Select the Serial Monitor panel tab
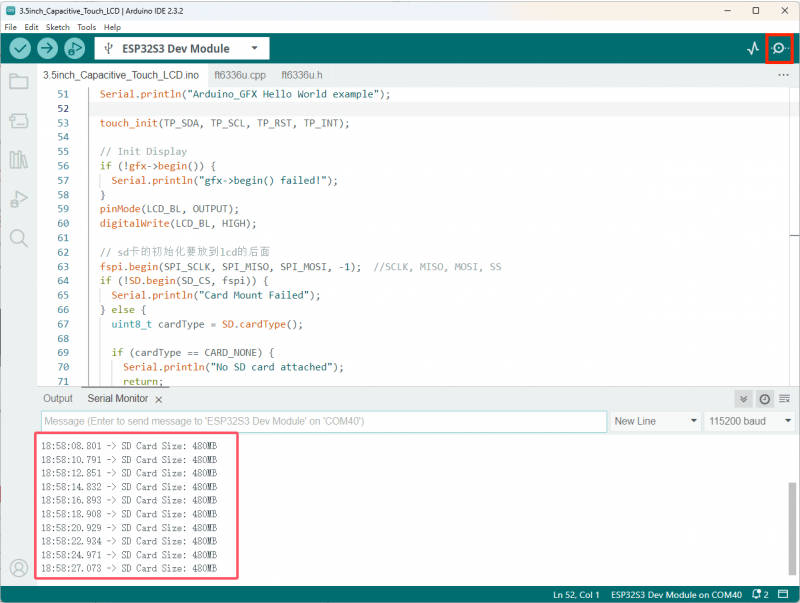Image resolution: width=800 pixels, height=603 pixels. [118, 398]
